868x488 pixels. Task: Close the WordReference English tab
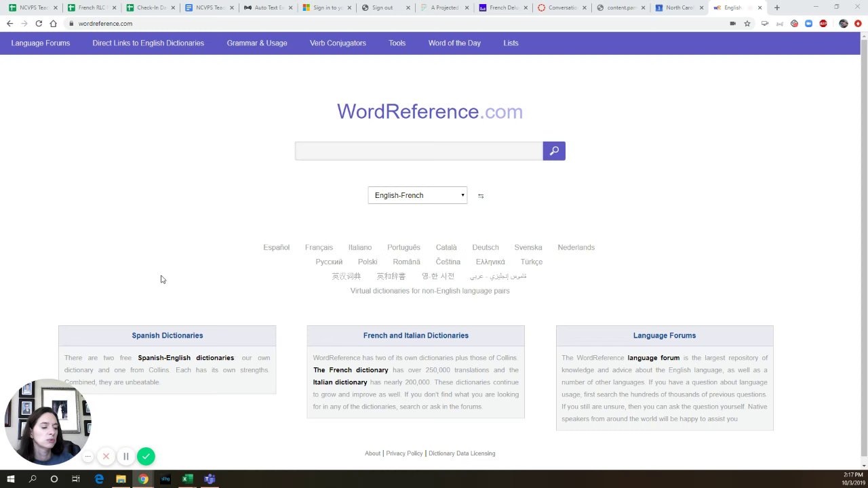pyautogui.click(x=759, y=8)
